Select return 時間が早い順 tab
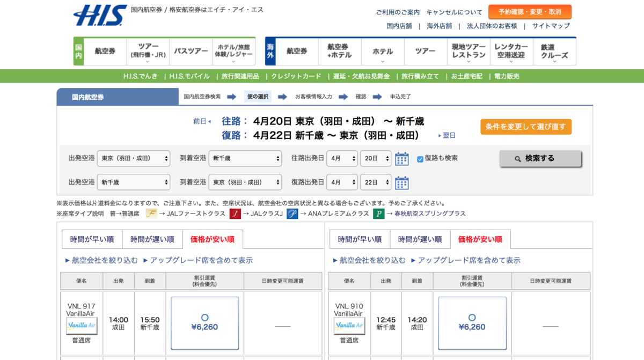The image size is (644, 360). [360, 239]
